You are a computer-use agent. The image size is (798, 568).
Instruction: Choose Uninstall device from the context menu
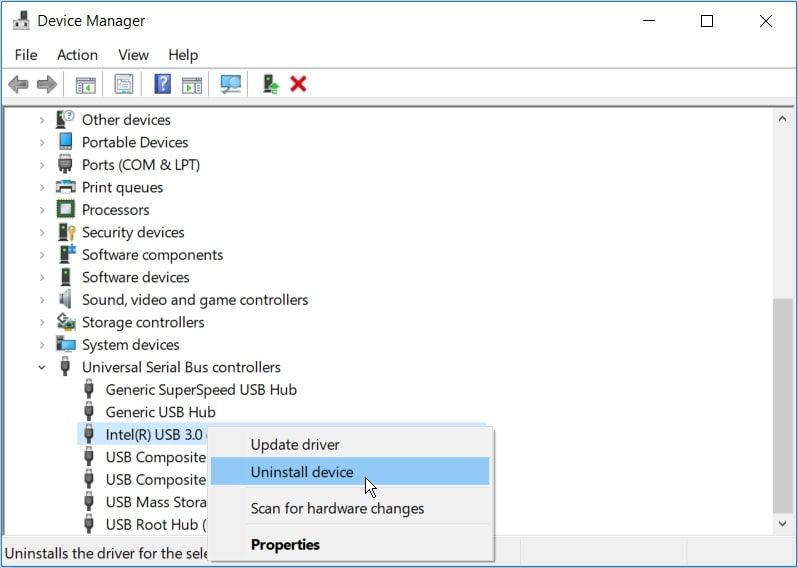coord(302,472)
